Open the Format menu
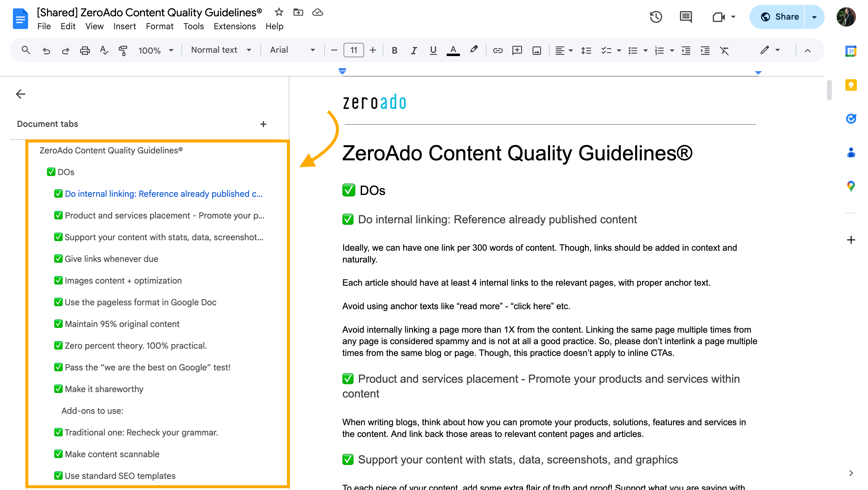 tap(159, 26)
